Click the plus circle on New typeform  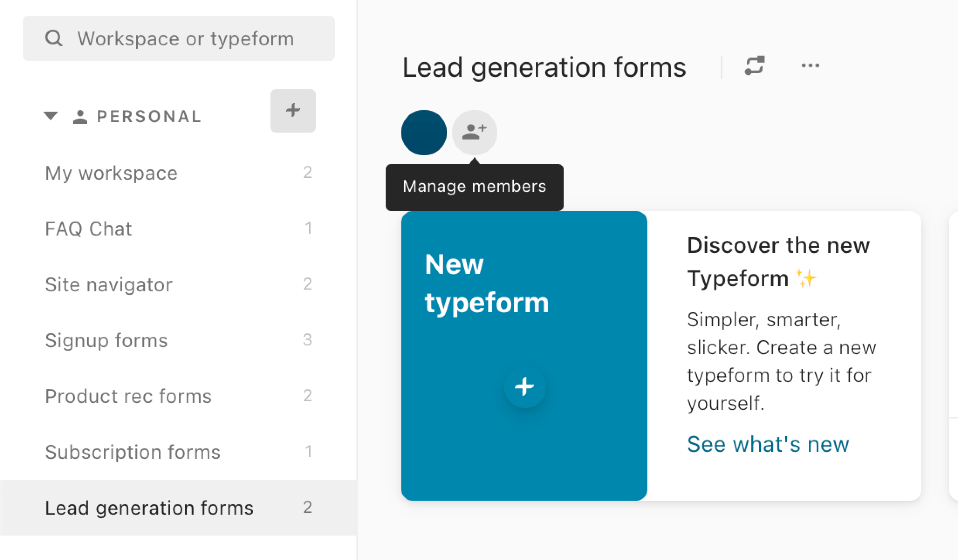525,387
